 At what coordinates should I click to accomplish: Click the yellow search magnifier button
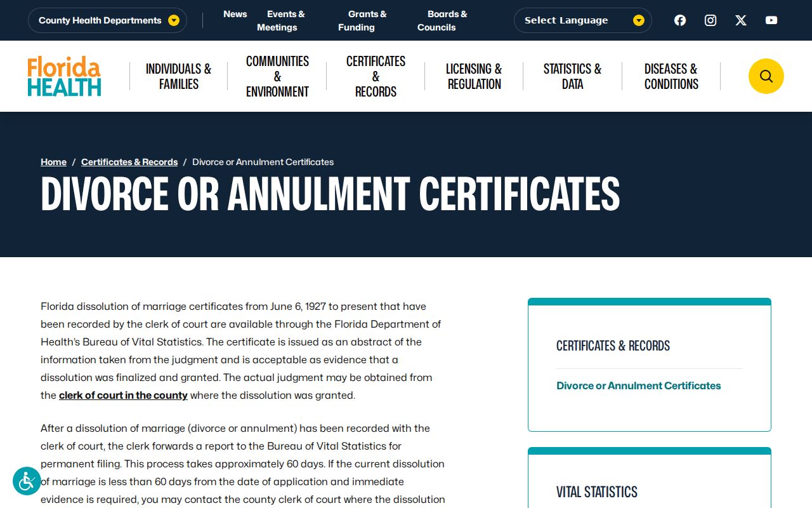[x=766, y=76]
